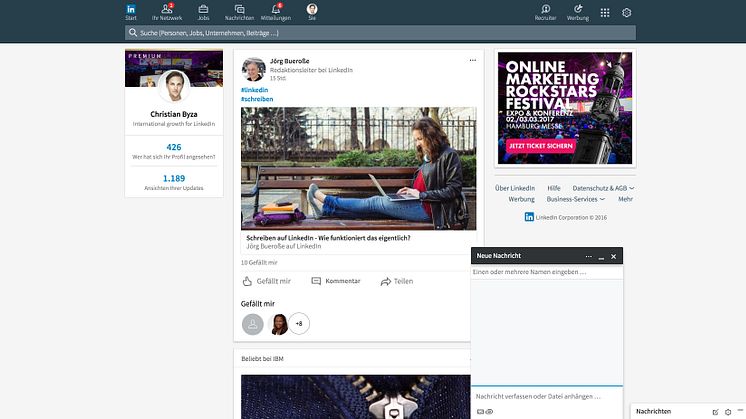Like the post via Gefällt mir button
746x419 pixels.
pyautogui.click(x=266, y=281)
